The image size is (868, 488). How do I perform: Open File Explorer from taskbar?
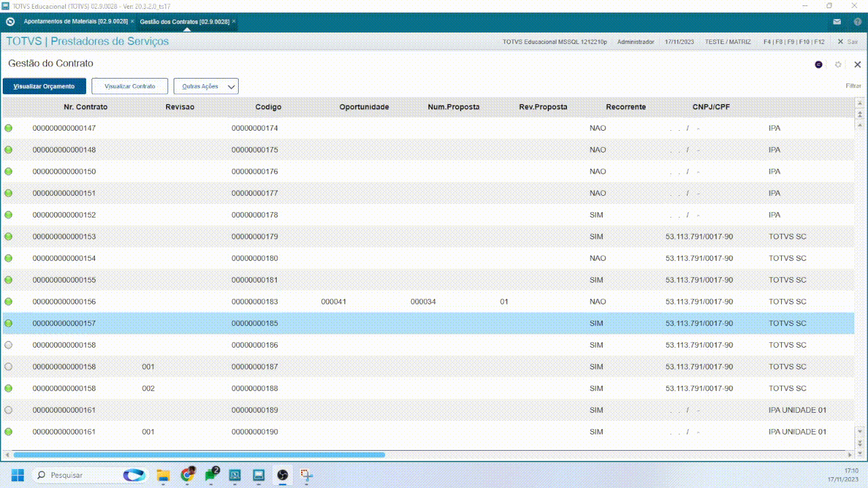163,474
